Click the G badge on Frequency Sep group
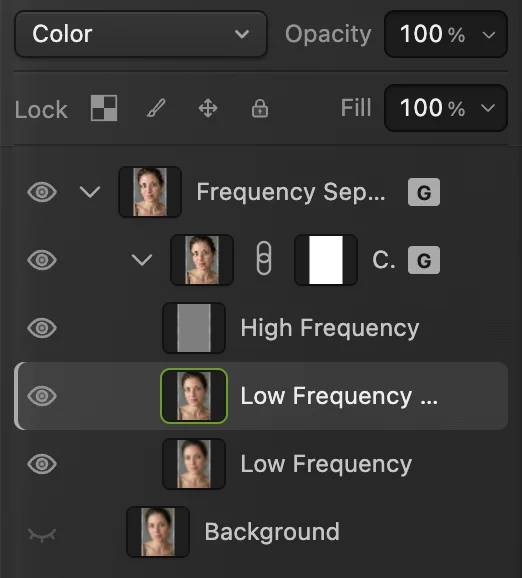This screenshot has width=522, height=578. (424, 192)
